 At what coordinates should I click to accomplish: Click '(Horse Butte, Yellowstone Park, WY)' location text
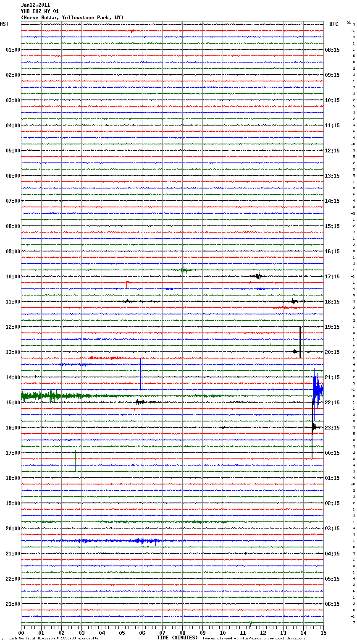[x=72, y=18]
